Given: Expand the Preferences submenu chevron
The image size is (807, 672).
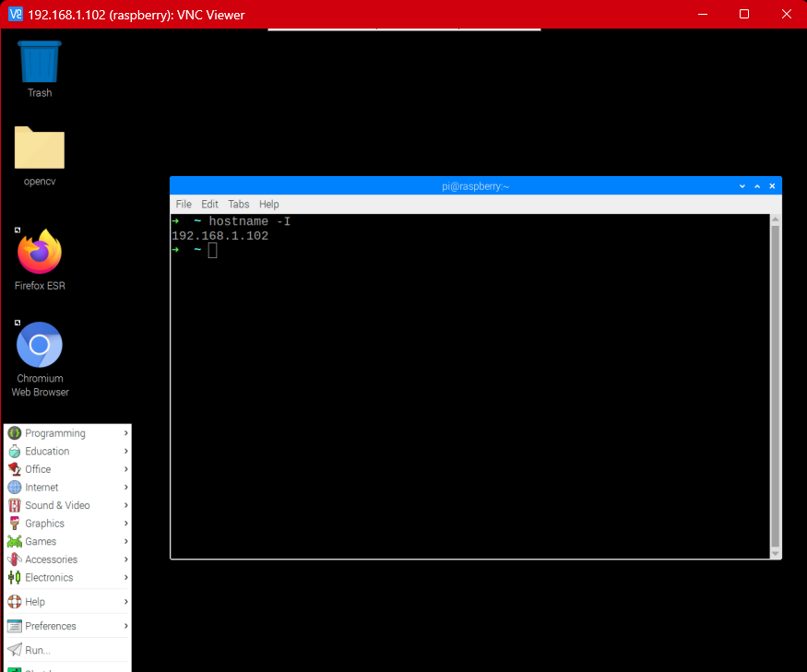Looking at the screenshot, I should (125, 626).
